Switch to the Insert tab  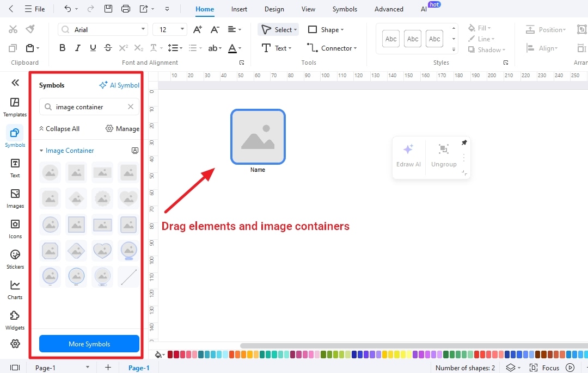pyautogui.click(x=239, y=9)
